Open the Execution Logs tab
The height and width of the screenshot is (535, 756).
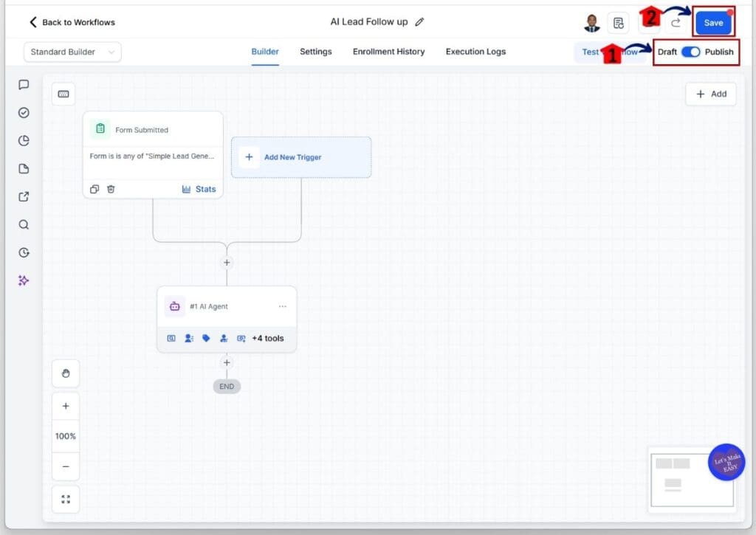pos(475,52)
